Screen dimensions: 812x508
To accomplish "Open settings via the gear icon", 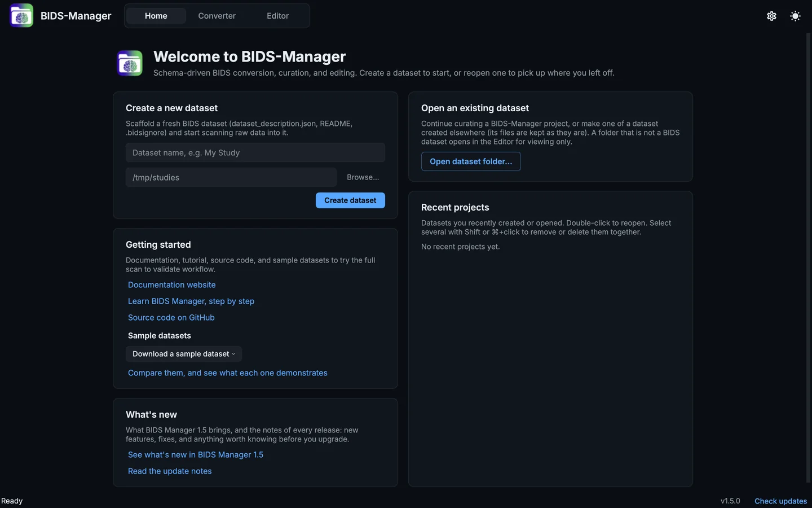I will [x=771, y=16].
